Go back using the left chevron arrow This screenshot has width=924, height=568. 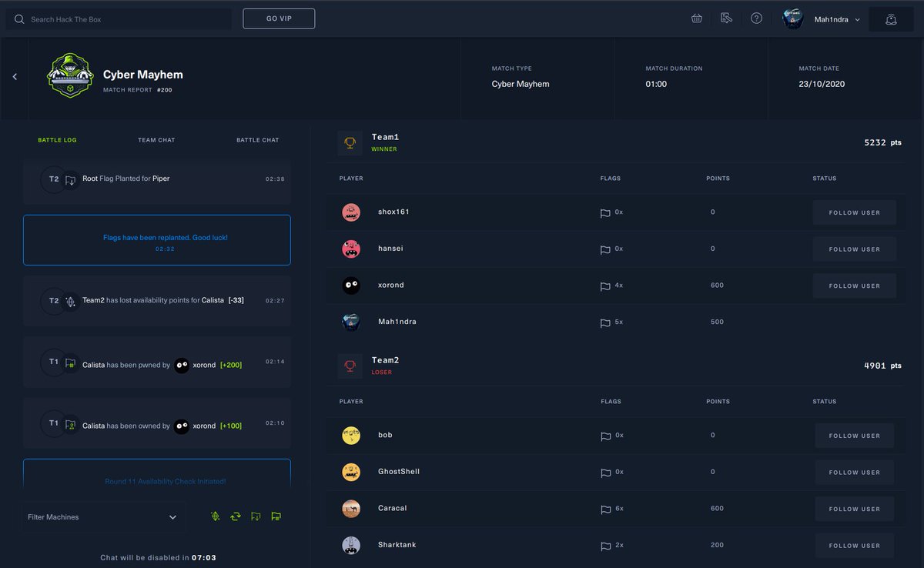point(15,76)
